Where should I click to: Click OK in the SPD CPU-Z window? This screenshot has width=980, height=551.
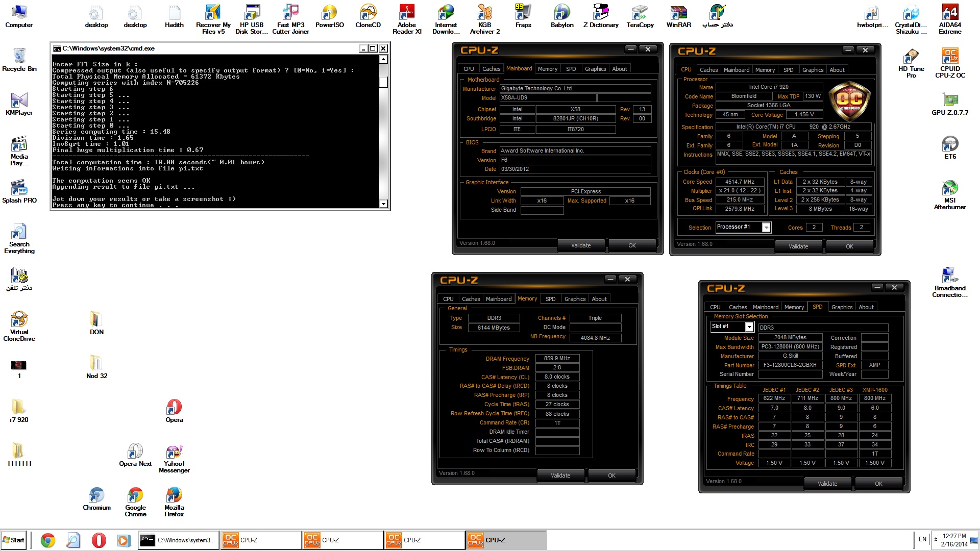click(x=878, y=484)
